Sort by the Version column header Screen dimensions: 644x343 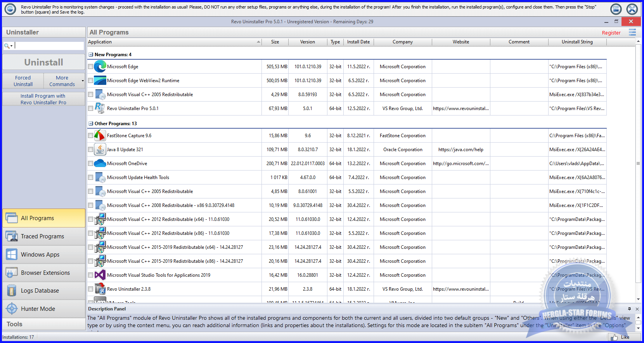click(308, 42)
